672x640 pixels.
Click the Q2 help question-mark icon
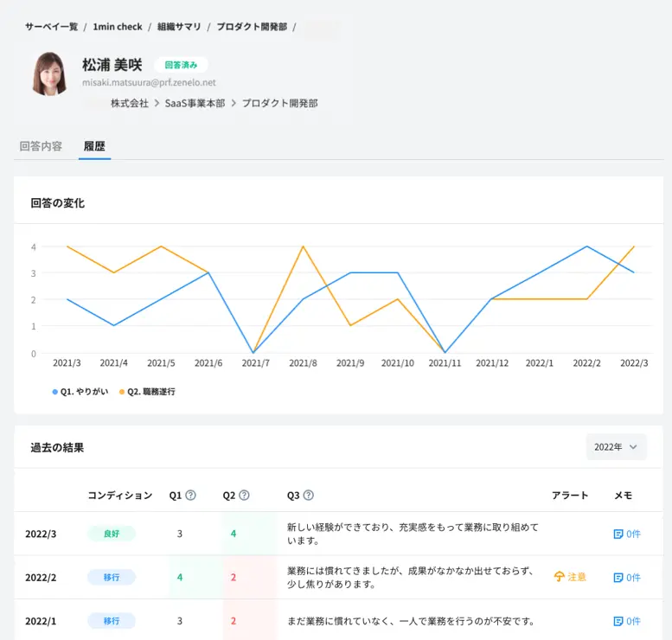pos(244,496)
